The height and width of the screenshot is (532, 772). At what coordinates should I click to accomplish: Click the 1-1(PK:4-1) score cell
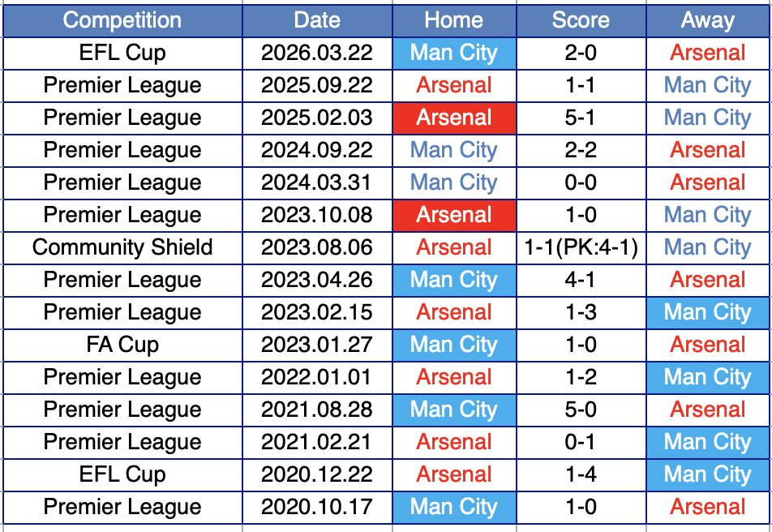click(581, 247)
